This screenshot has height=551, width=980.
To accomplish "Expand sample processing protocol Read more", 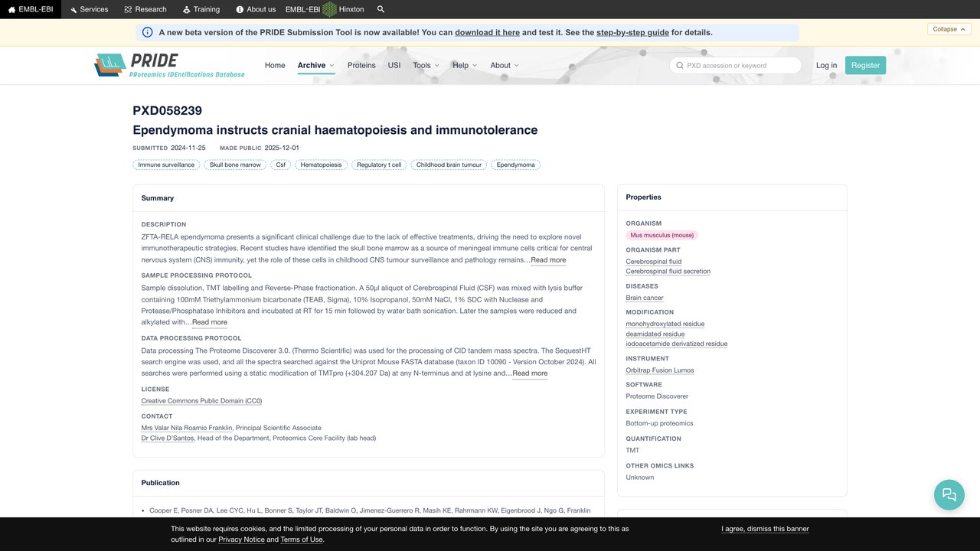I will tap(210, 322).
